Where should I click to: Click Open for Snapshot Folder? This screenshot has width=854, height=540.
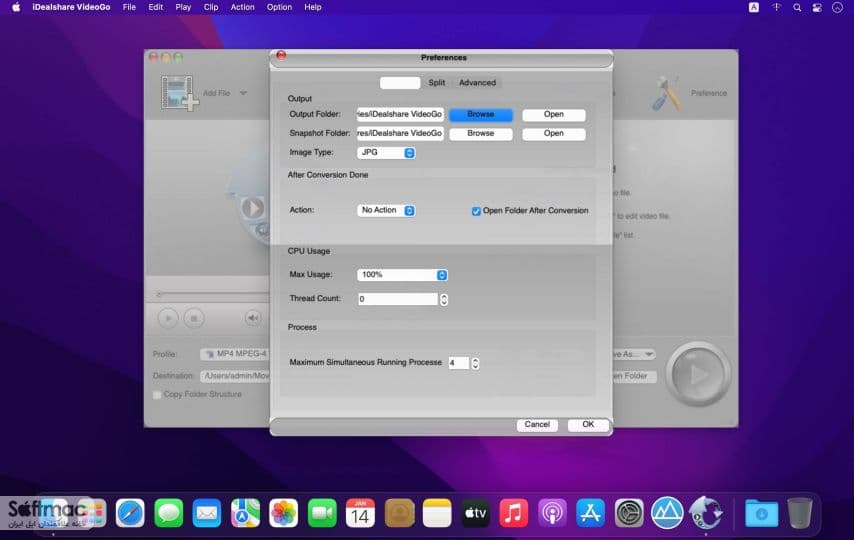(x=554, y=134)
